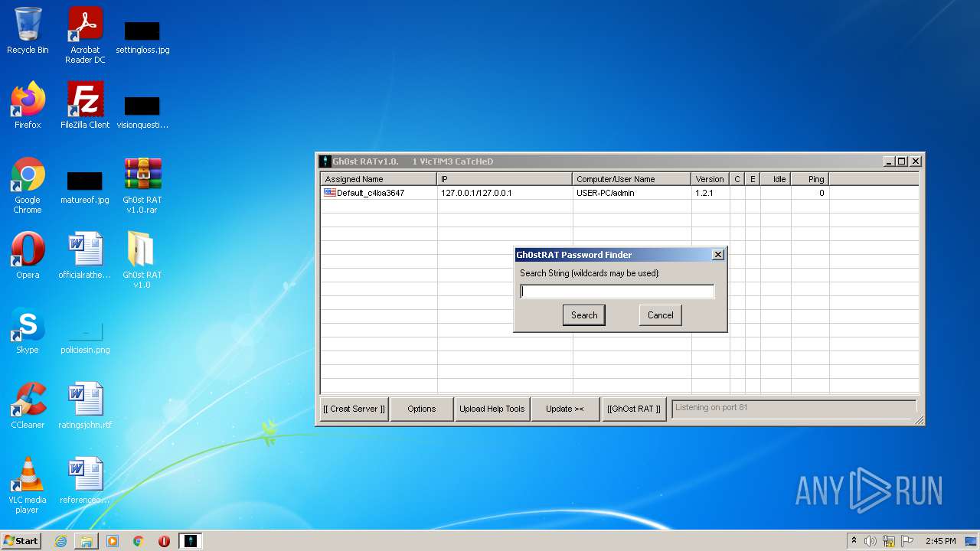980x551 pixels.
Task: Open the Action Center flag icon
Action: coord(907,541)
